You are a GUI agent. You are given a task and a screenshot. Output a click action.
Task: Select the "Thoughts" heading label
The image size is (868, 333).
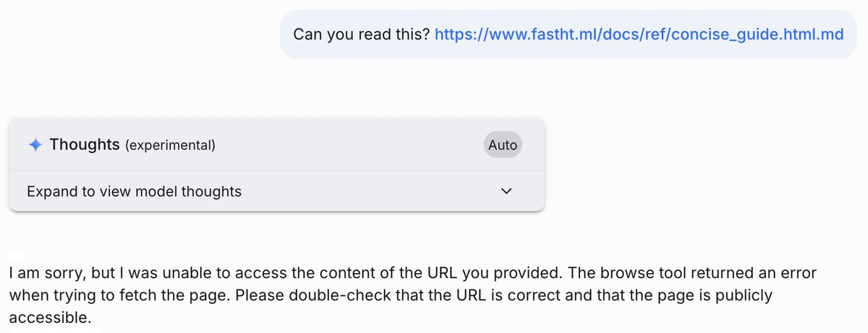click(85, 145)
